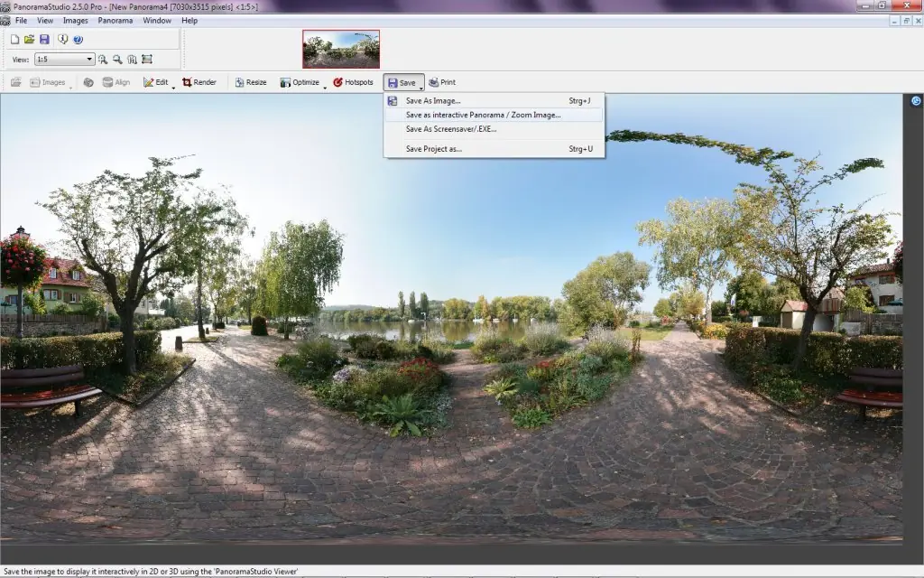Screen dimensions: 924x578
Task: Click the Save toolbar button
Action: coord(402,82)
